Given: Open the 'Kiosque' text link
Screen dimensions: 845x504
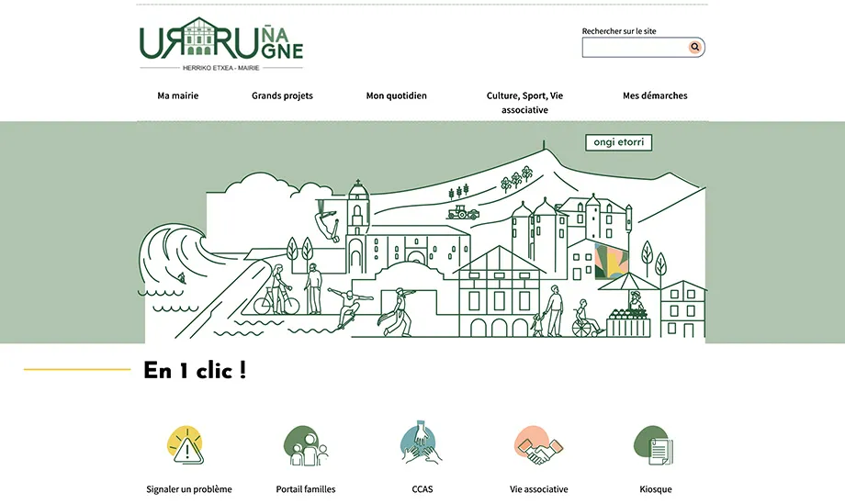Looking at the screenshot, I should [655, 489].
